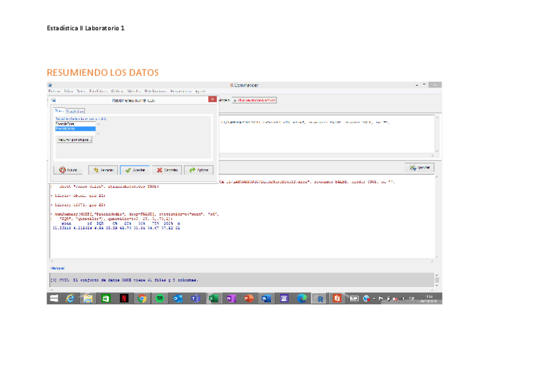Screen dimensions: 555x392
Task: Click the numSummary command line in output
Action: pos(135,217)
